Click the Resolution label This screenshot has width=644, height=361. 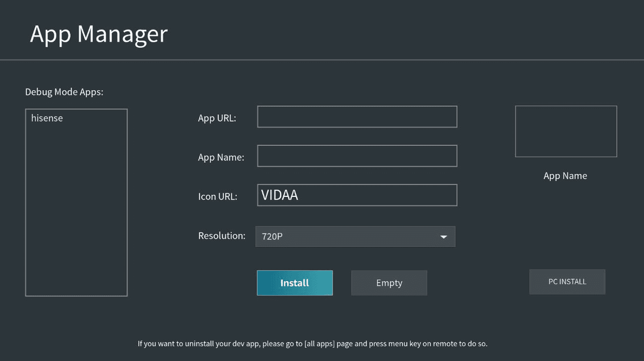(x=222, y=236)
